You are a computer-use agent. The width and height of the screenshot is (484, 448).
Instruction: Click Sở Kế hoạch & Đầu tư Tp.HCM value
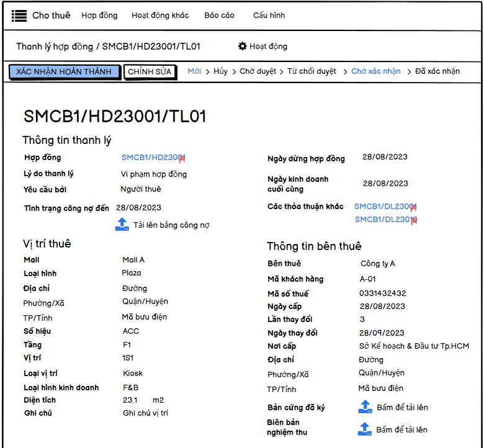point(414,346)
